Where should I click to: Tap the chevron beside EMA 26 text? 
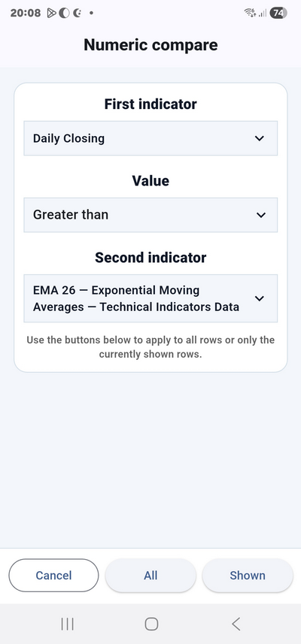pos(260,298)
